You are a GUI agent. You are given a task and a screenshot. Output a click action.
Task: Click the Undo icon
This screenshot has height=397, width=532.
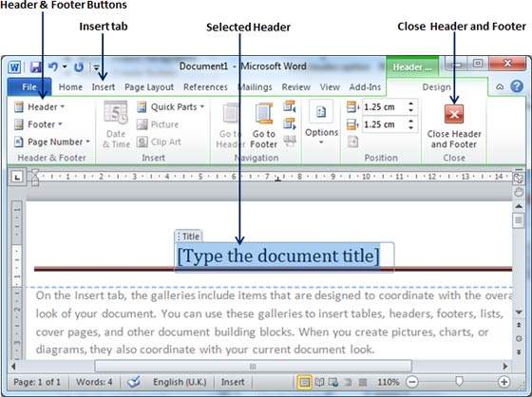[53, 66]
